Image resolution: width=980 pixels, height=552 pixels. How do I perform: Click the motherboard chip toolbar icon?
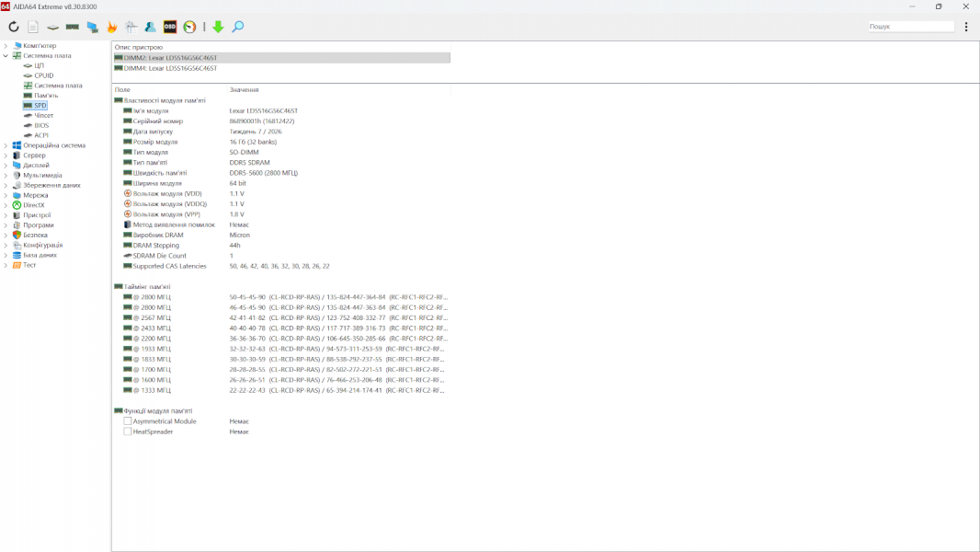click(x=53, y=27)
